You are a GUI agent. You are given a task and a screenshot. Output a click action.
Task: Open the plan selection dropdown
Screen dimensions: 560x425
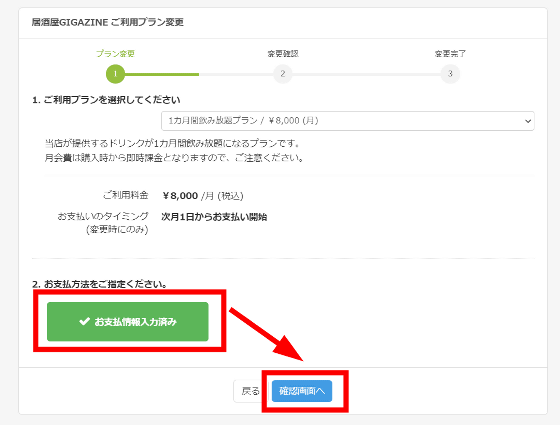348,121
